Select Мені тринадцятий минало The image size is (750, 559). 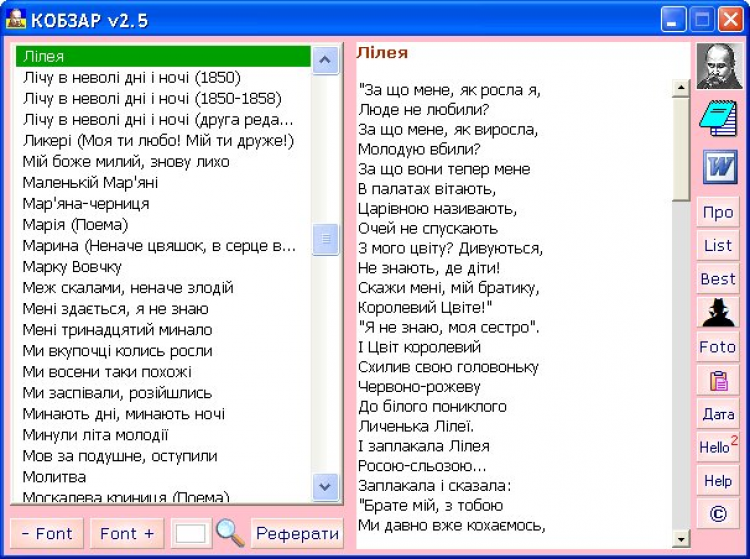[163, 330]
